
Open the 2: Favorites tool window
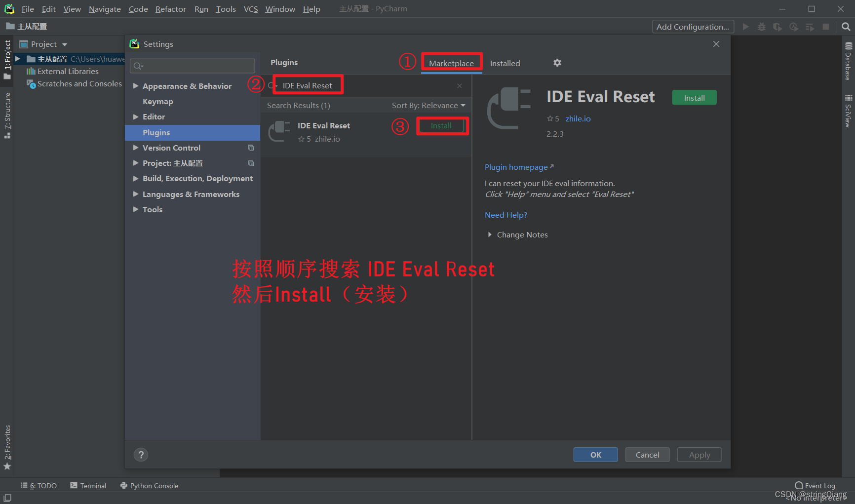(x=7, y=447)
